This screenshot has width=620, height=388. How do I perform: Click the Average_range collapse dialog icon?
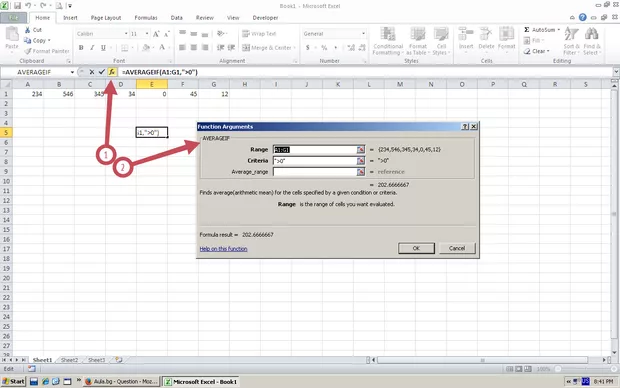[x=360, y=172]
